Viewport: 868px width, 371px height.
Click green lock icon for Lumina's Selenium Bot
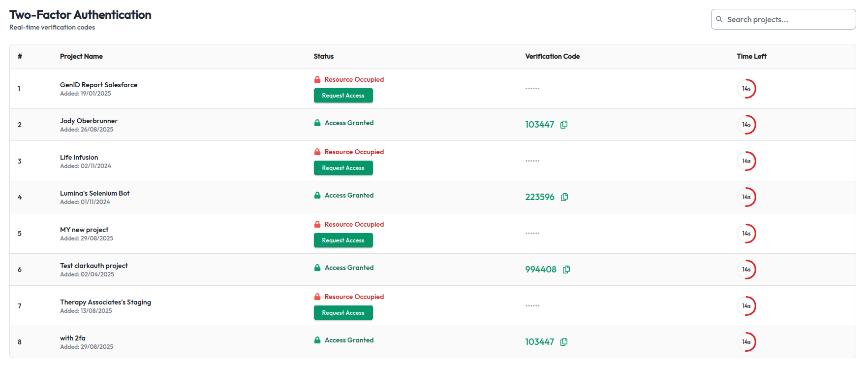pyautogui.click(x=317, y=195)
